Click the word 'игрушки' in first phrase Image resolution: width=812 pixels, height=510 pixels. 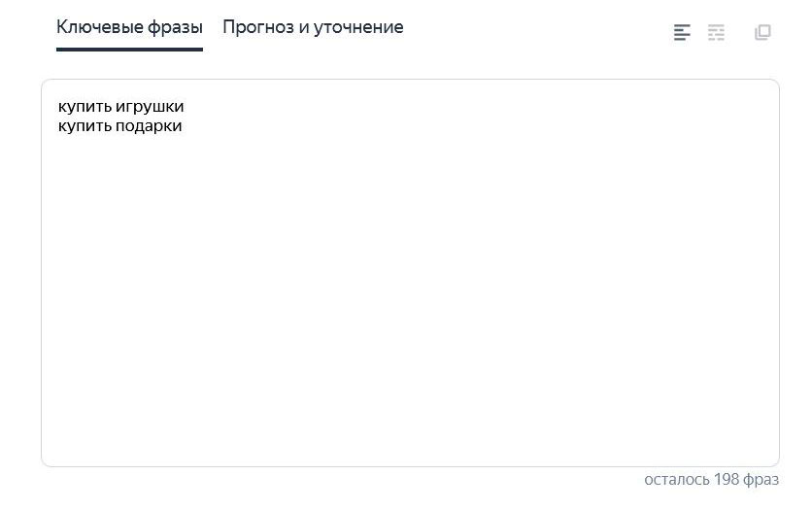150,107
